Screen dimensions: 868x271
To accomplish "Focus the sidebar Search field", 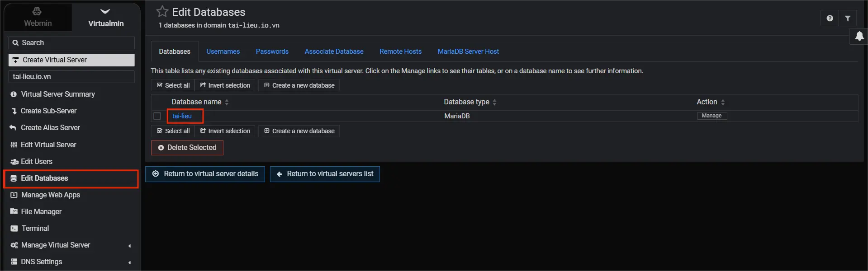I will click(x=71, y=43).
